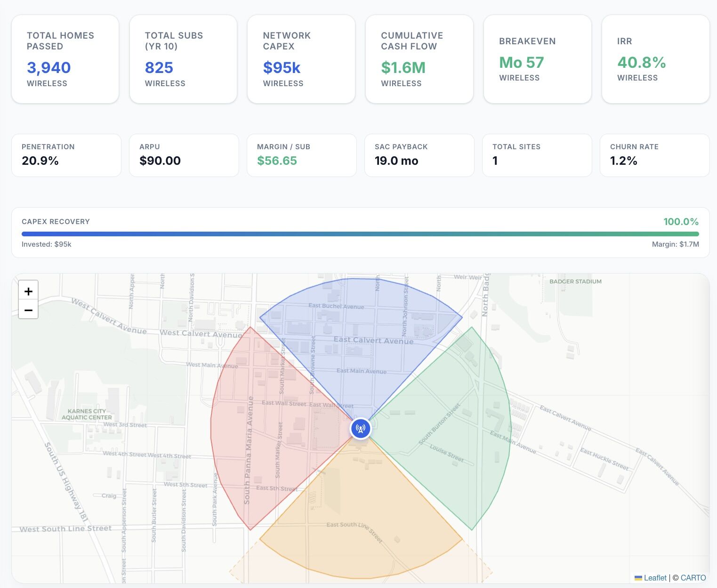
Task: Click the wireless tower site marker
Action: pos(361,428)
